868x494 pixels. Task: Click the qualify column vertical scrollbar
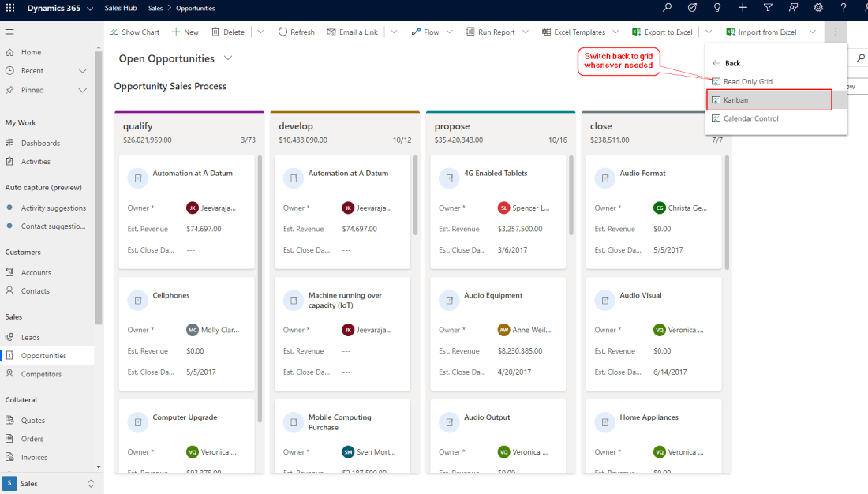coord(260,284)
